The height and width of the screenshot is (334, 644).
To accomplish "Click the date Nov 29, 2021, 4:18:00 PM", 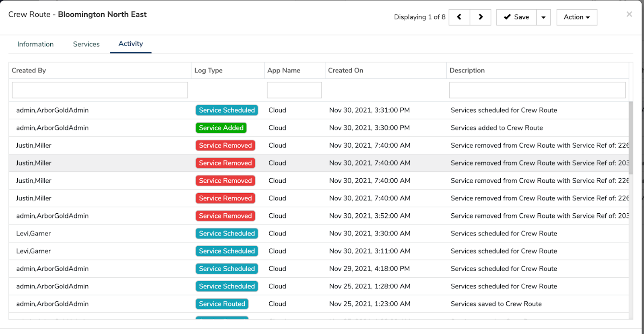I will (x=369, y=269).
